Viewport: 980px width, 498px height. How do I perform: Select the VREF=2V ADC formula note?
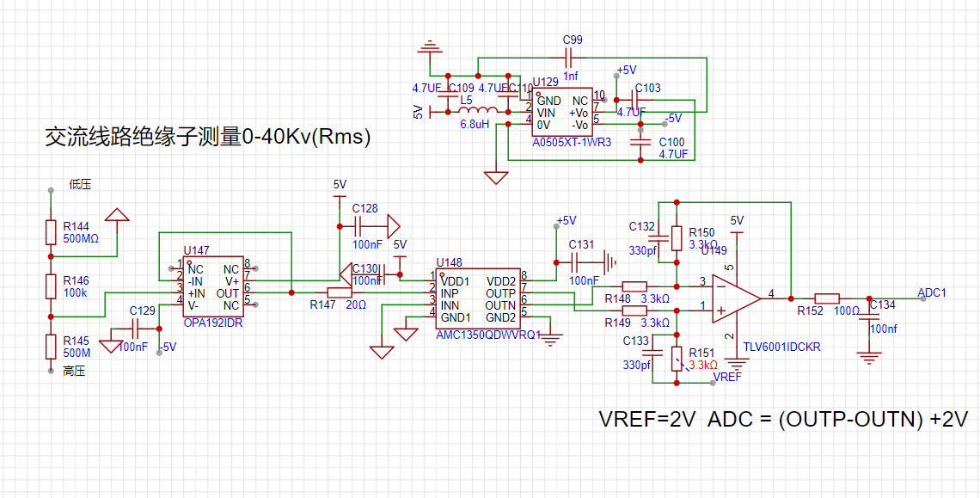(784, 419)
